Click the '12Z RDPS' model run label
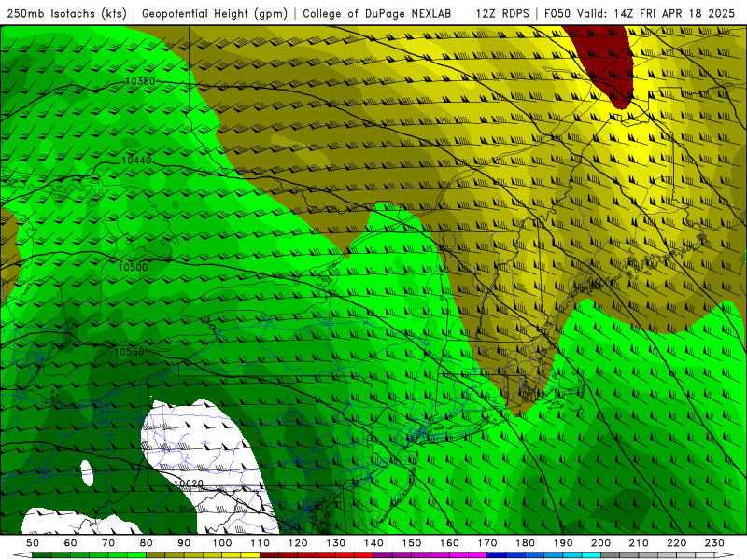The image size is (747, 560). click(x=502, y=14)
